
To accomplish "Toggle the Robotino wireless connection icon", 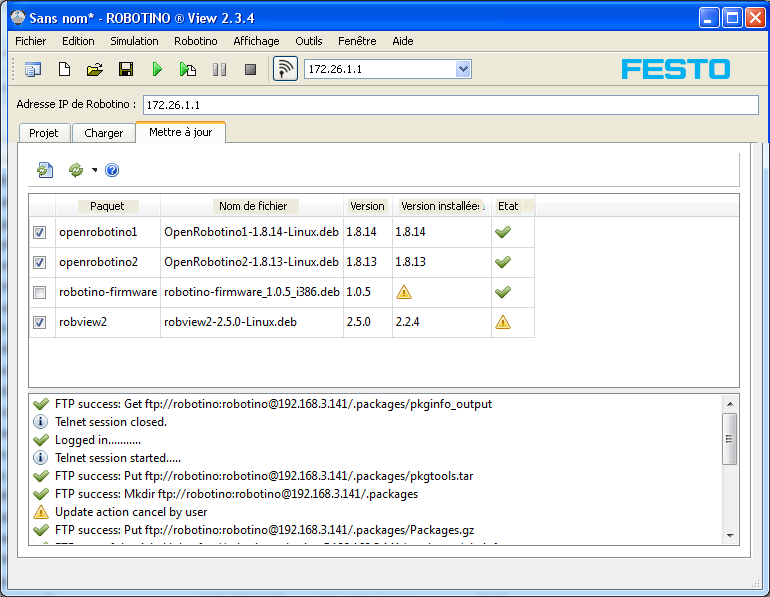I will pos(285,69).
